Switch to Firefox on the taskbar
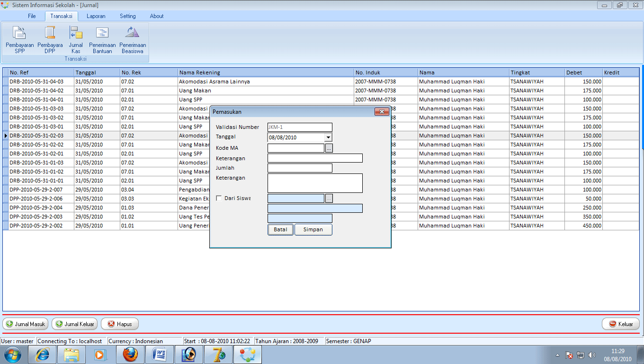Screen dimensions: 644x364 click(130, 355)
